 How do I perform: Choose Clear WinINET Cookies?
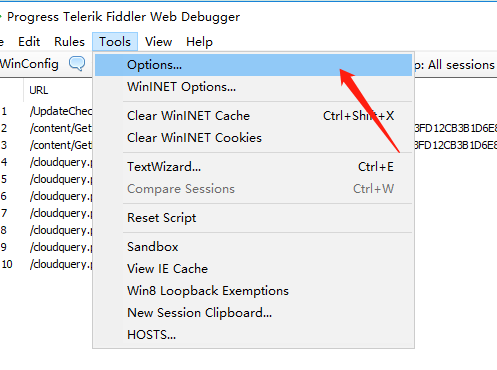(253, 138)
